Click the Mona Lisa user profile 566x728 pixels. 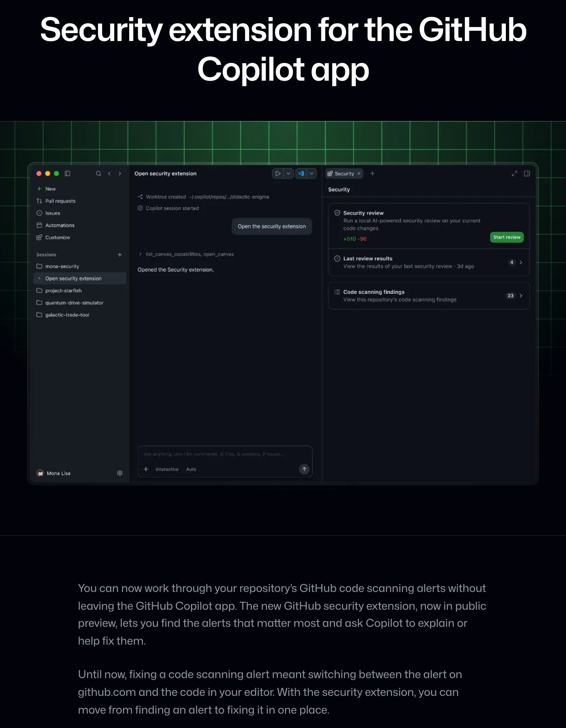(54, 473)
